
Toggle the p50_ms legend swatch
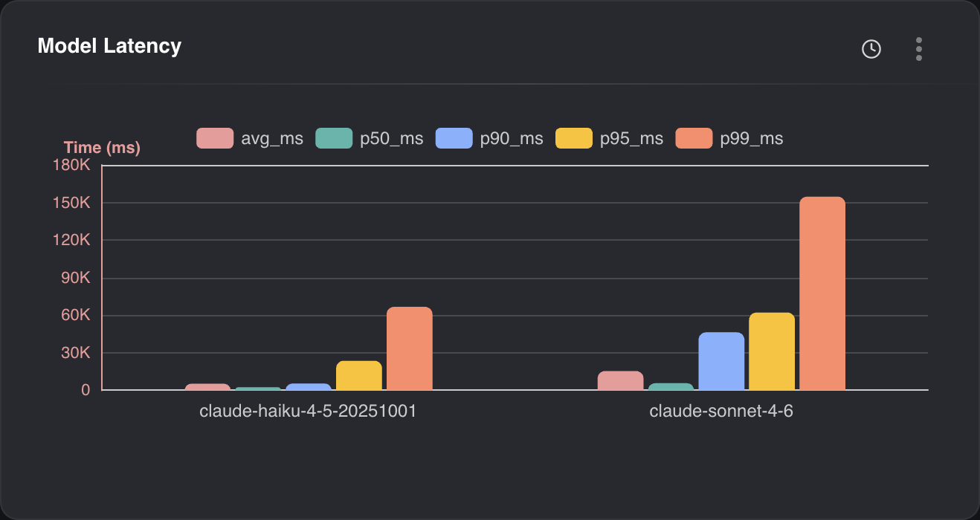[x=334, y=138]
